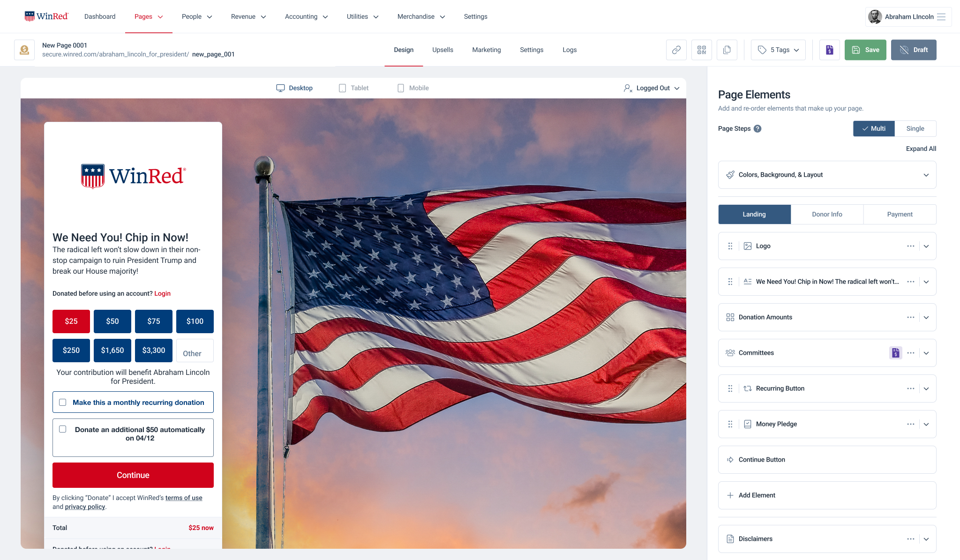Click the drag handle for Logo element

[x=730, y=246]
